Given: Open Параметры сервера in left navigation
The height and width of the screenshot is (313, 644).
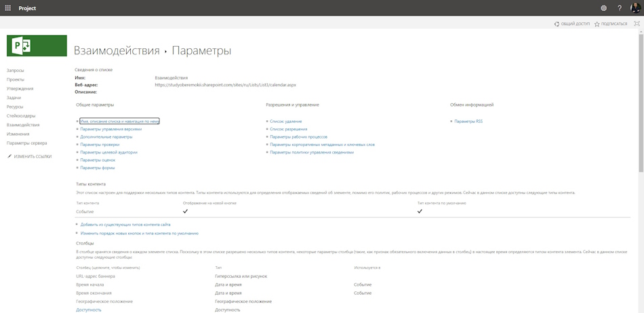Looking at the screenshot, I should pyautogui.click(x=26, y=143).
